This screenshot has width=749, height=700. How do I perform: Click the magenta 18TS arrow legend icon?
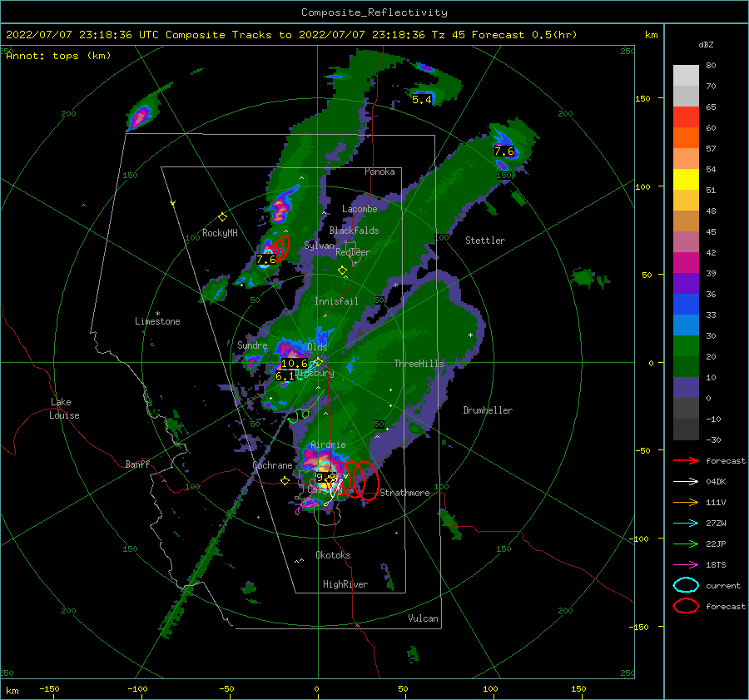point(686,565)
